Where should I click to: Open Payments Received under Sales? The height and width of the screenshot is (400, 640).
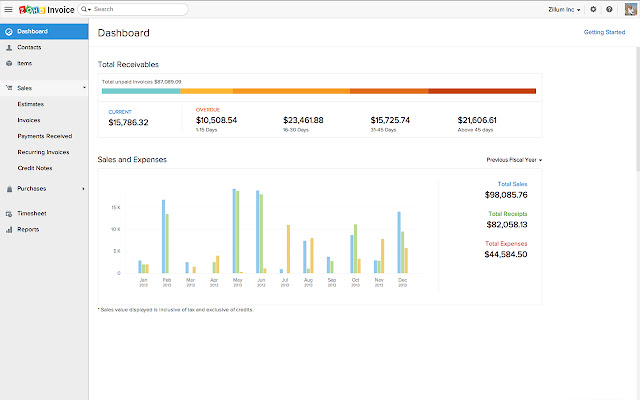coord(44,136)
